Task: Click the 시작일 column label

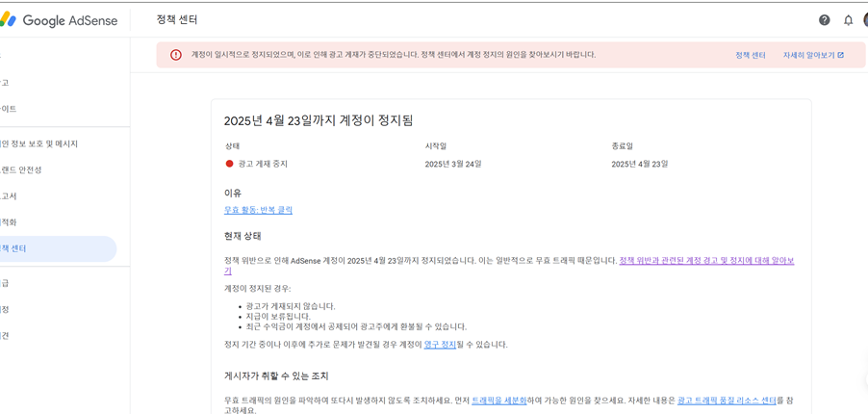Action: [436, 146]
